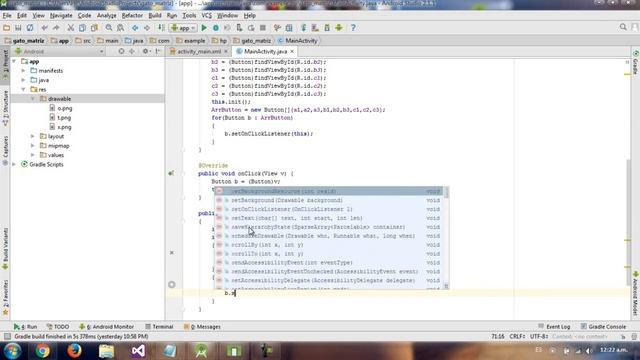Expand the mipmap folder
This screenshot has height=360, width=640.
click(33, 146)
